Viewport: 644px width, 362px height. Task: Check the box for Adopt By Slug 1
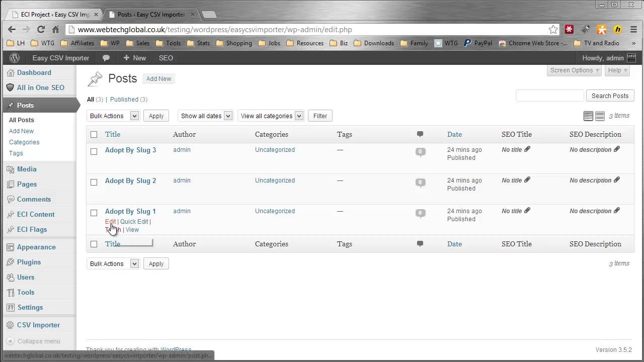pos(94,213)
